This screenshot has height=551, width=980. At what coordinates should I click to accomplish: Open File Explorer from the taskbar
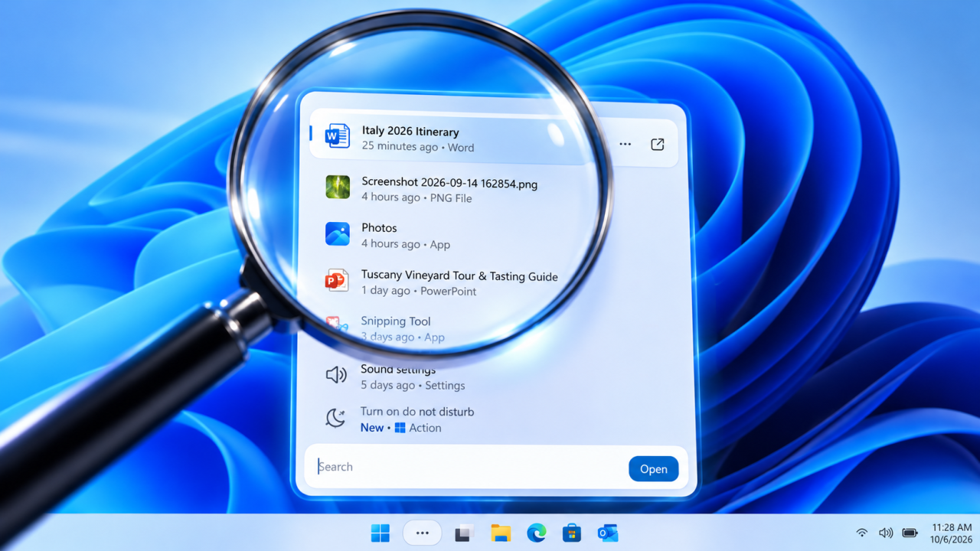[501, 533]
